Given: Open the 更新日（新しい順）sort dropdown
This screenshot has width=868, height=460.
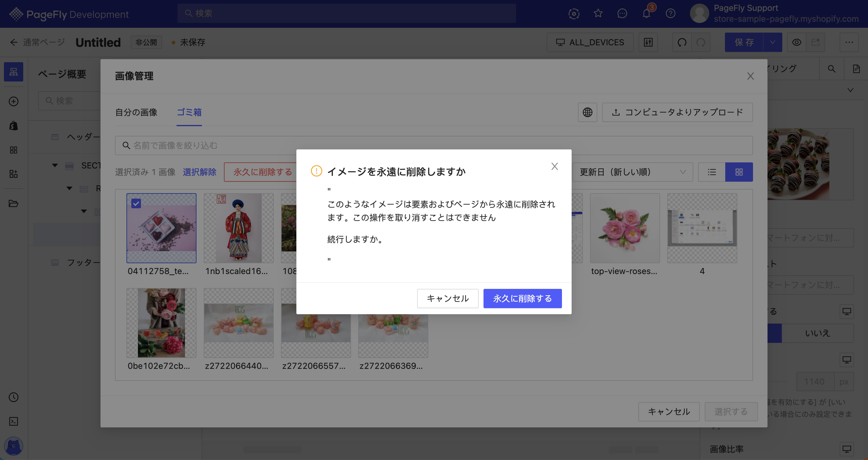Looking at the screenshot, I should click(633, 172).
